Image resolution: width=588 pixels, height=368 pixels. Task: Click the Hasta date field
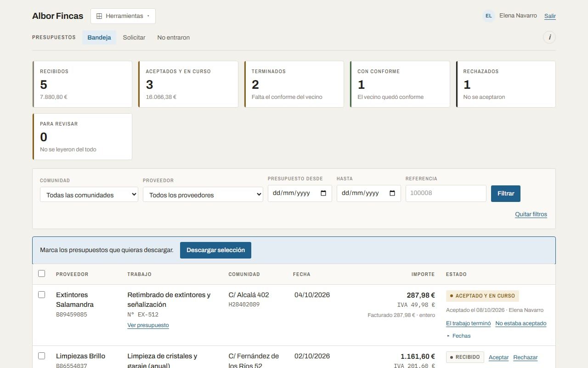coord(368,193)
